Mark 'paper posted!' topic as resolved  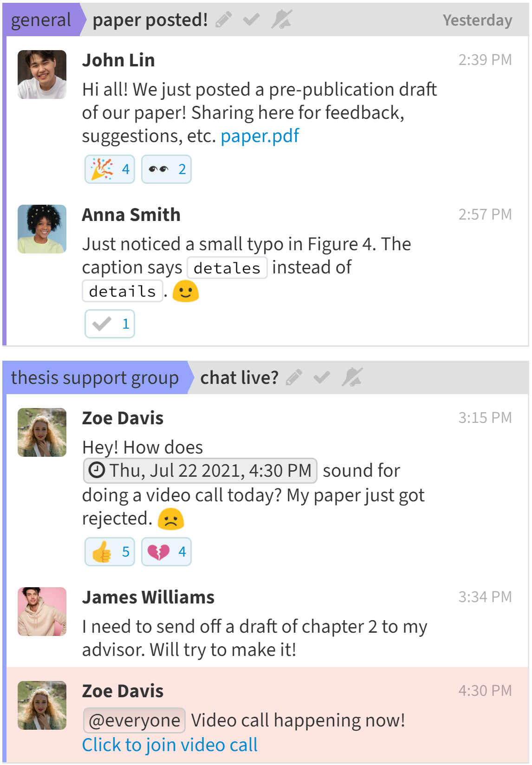coord(251,20)
